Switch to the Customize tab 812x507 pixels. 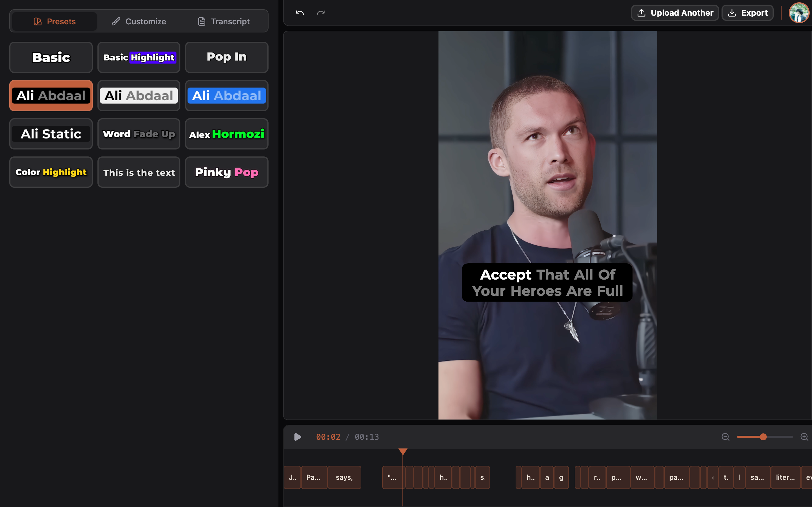pos(139,21)
